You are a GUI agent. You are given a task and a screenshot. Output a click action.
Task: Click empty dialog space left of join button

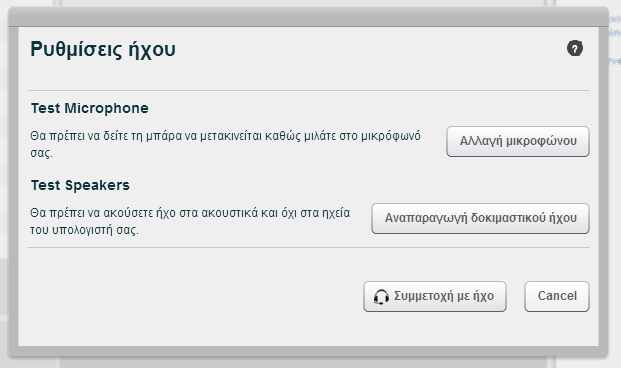(190, 296)
